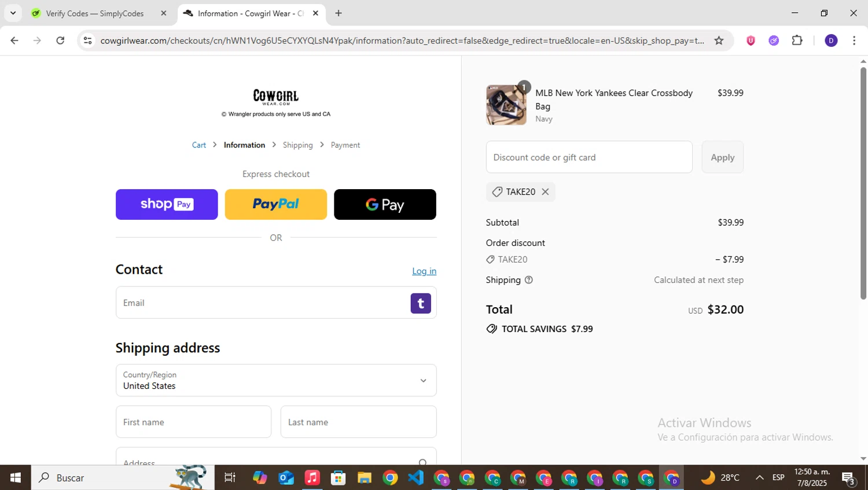Click the ESP language indicator
The width and height of the screenshot is (868, 490).
coord(778,478)
